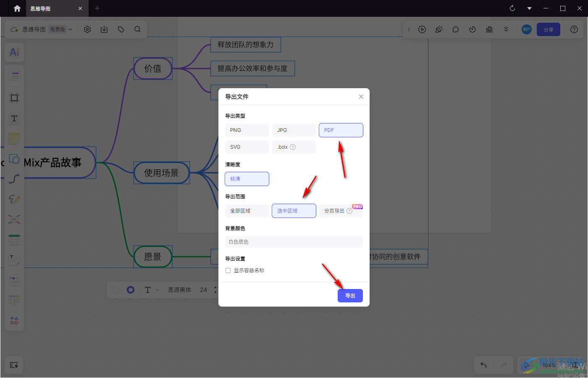Click the 导出 export button
Viewport: 588px width, 378px height.
coord(350,296)
